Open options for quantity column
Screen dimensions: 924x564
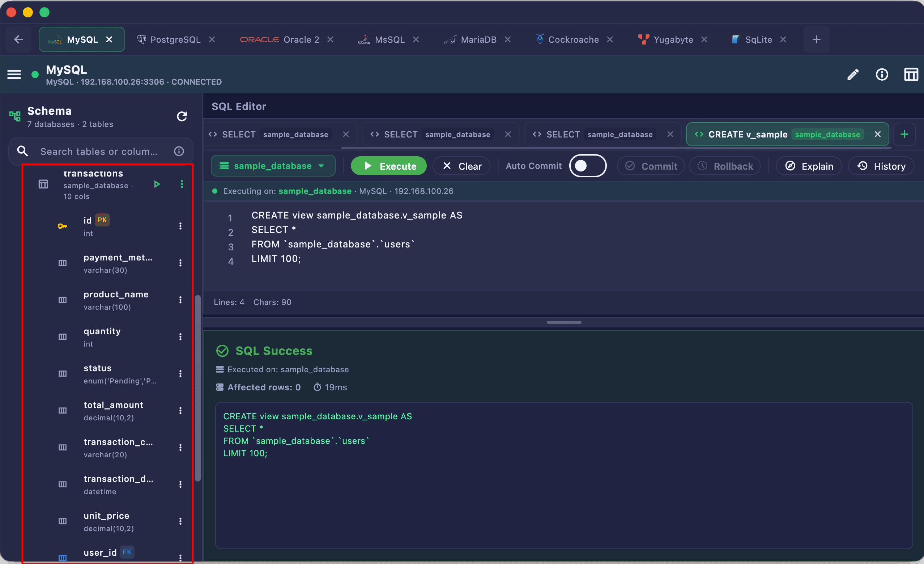click(180, 336)
